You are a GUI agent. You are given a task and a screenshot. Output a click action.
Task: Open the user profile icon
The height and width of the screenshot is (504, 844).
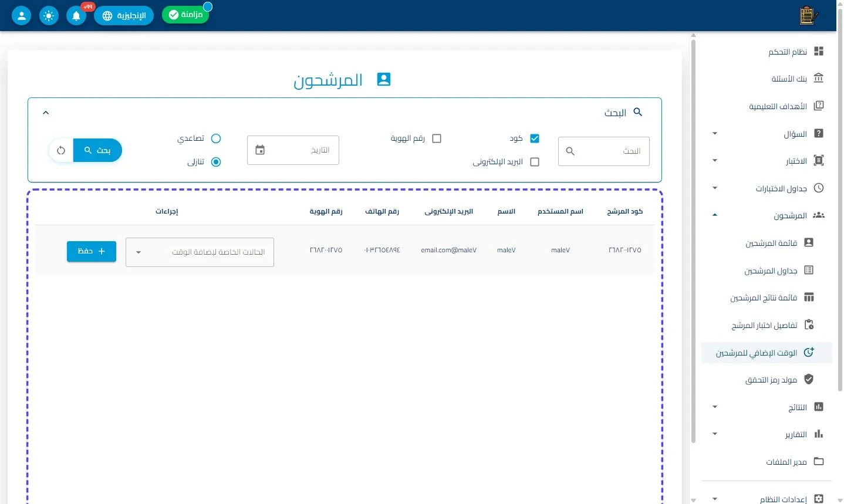[21, 16]
